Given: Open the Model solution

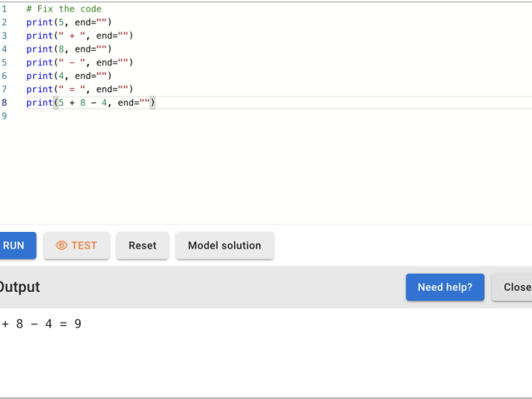Looking at the screenshot, I should [x=224, y=245].
